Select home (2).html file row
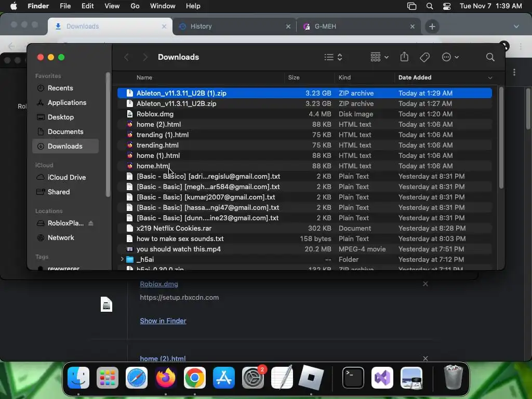Viewport: 532px width, 399px height. (x=304, y=124)
